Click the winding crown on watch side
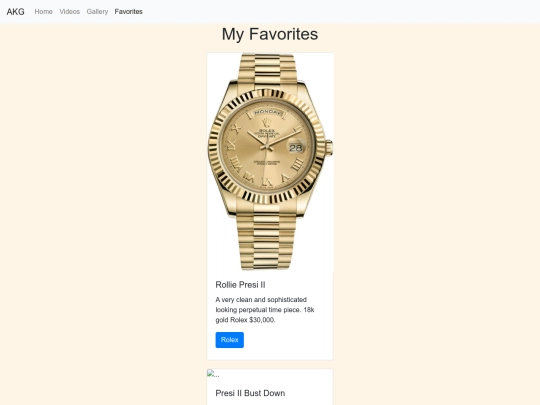540x405 pixels. (x=329, y=148)
